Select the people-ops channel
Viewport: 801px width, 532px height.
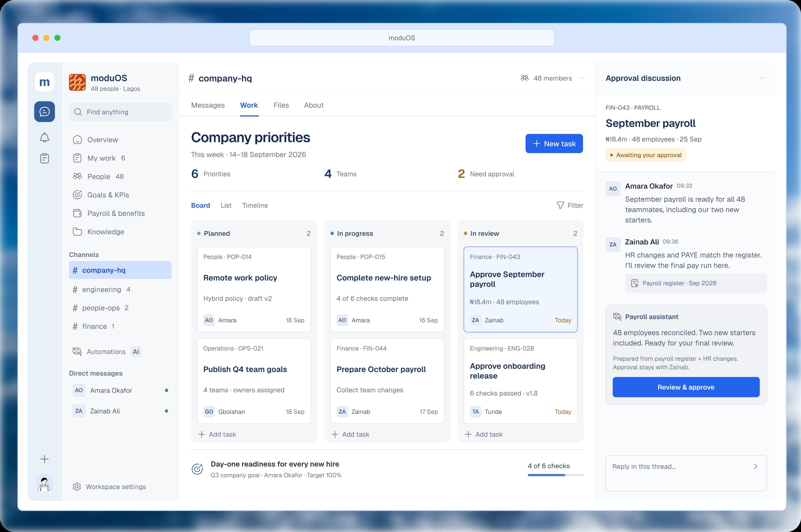(120, 308)
